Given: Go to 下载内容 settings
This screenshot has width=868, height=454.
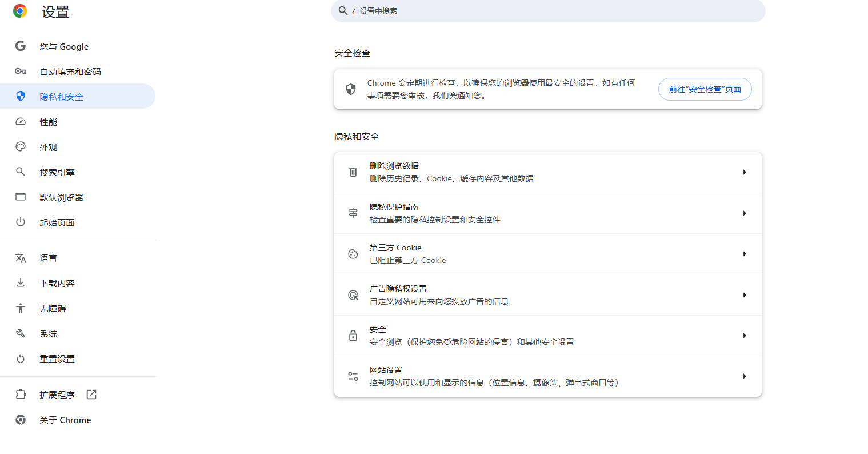Looking at the screenshot, I should pos(78,283).
